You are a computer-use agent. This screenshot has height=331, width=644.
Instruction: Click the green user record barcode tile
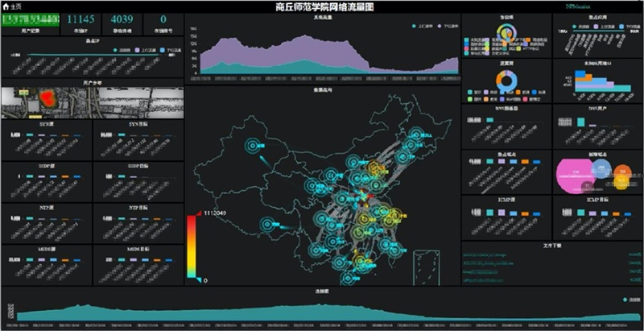click(31, 20)
